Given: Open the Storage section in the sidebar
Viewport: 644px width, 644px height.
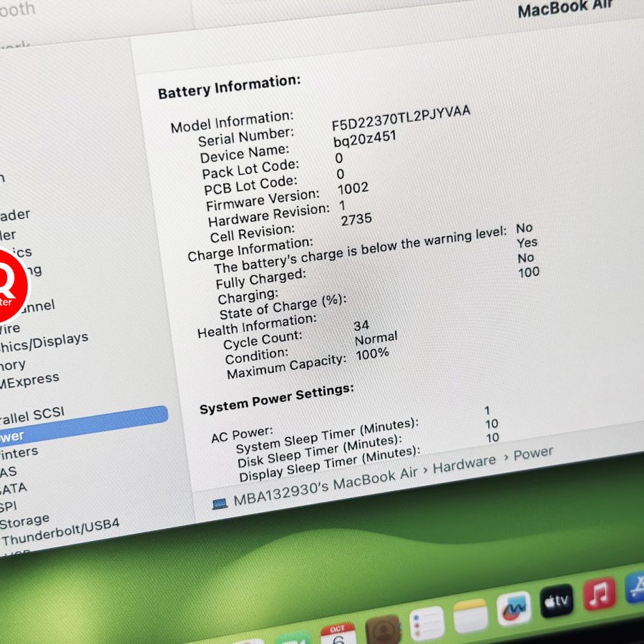Looking at the screenshot, I should click(x=24, y=522).
